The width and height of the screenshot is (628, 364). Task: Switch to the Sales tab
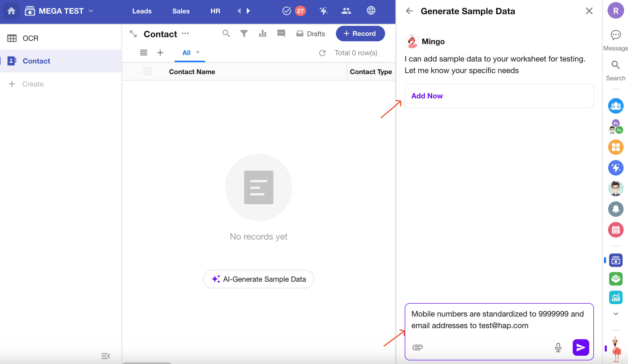181,11
